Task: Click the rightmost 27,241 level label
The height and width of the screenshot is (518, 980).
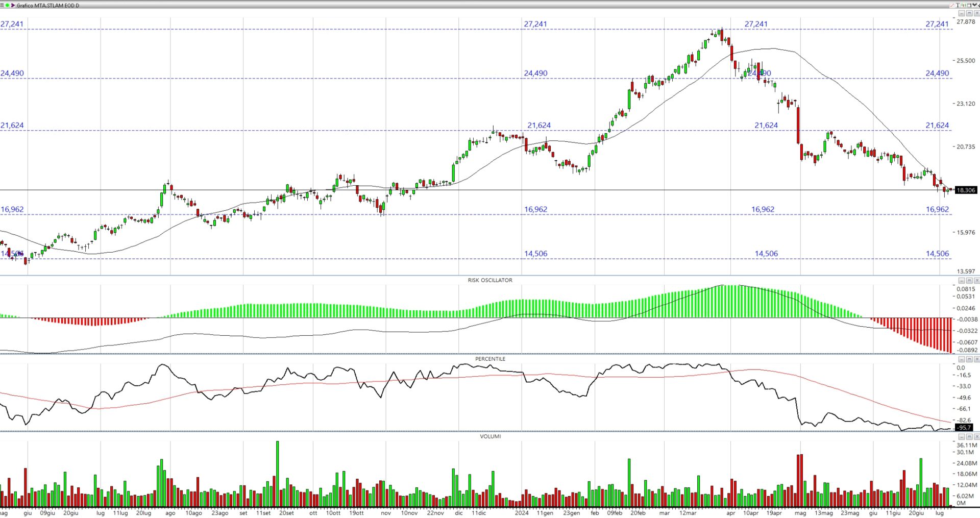Action: [937, 24]
